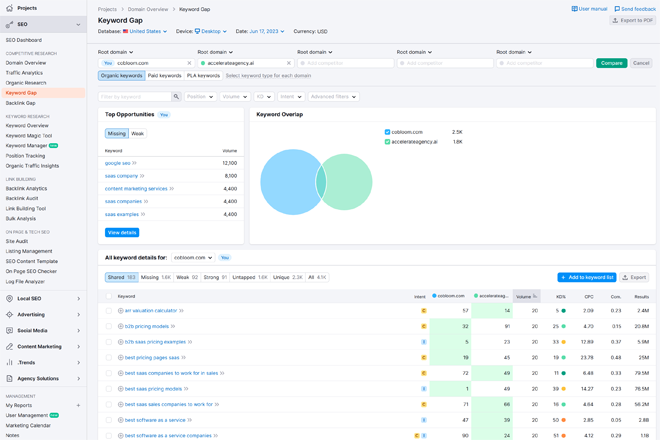Viewport: 660px width, 440px height.
Task: Open content marketing services keyword link
Action: [136, 189]
